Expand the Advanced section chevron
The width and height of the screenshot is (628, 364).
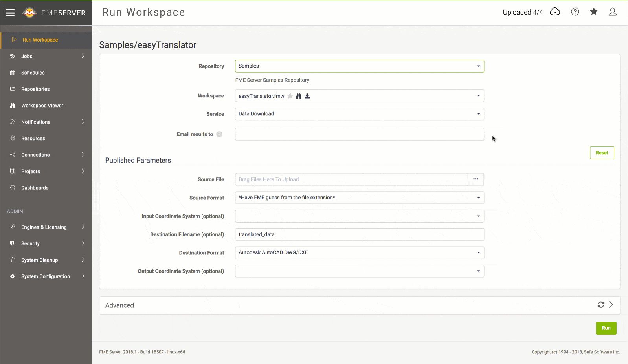pyautogui.click(x=611, y=305)
